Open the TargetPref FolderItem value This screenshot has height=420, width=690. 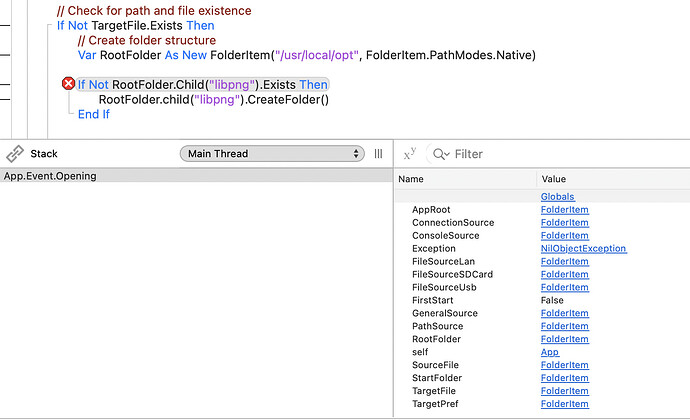pos(565,404)
